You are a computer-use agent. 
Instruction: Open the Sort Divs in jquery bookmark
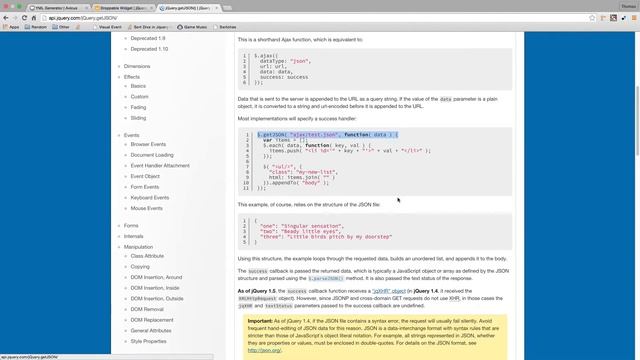148,27
